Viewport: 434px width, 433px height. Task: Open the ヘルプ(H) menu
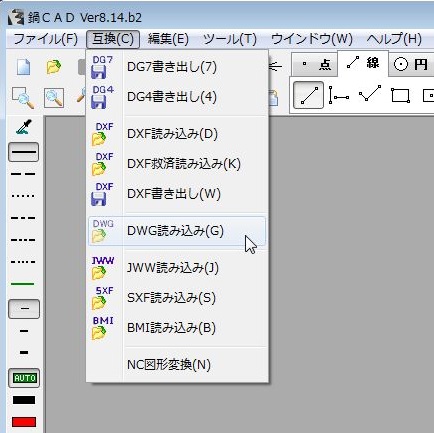pyautogui.click(x=394, y=39)
